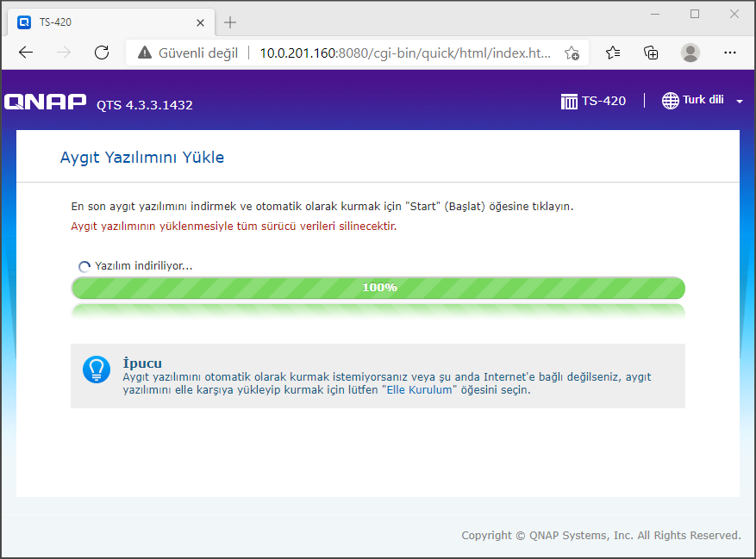Click the QNAP logo in header

pyautogui.click(x=46, y=102)
